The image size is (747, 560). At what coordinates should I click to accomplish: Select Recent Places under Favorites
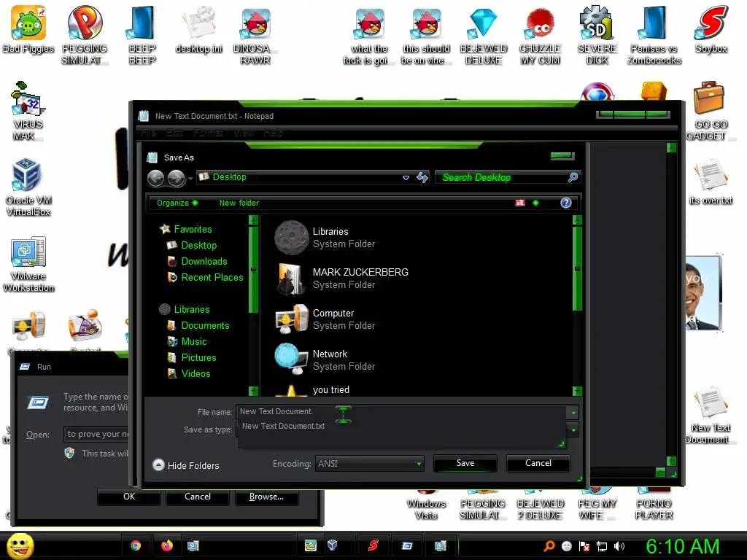pyautogui.click(x=205, y=277)
